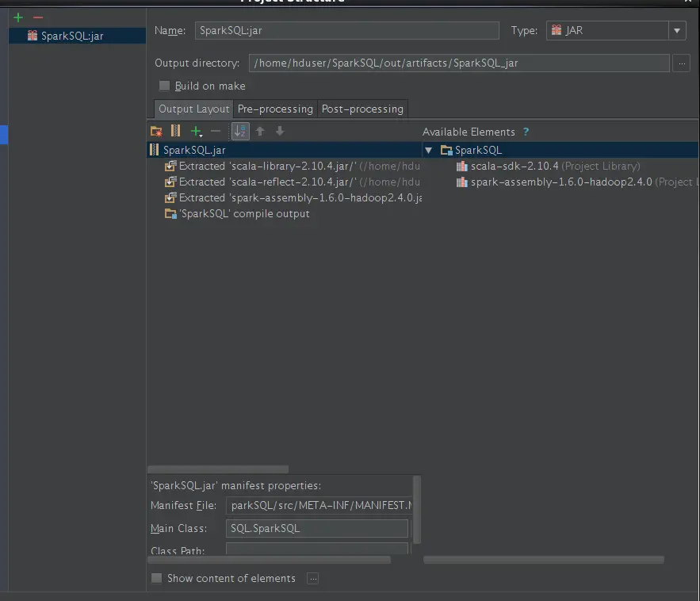
Task: Enable Build on make checkbox
Action: pos(164,86)
